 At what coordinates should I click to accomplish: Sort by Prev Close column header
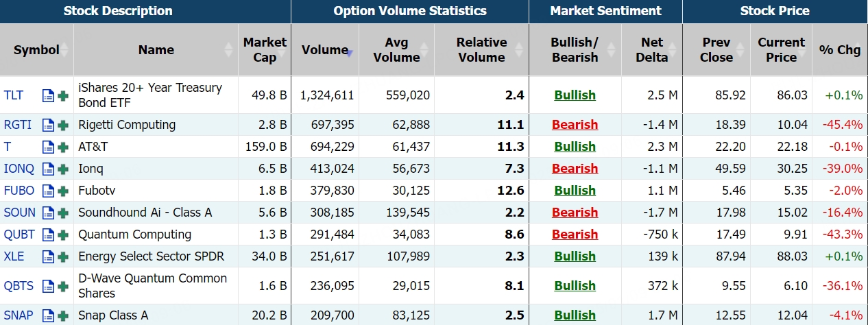click(x=716, y=50)
